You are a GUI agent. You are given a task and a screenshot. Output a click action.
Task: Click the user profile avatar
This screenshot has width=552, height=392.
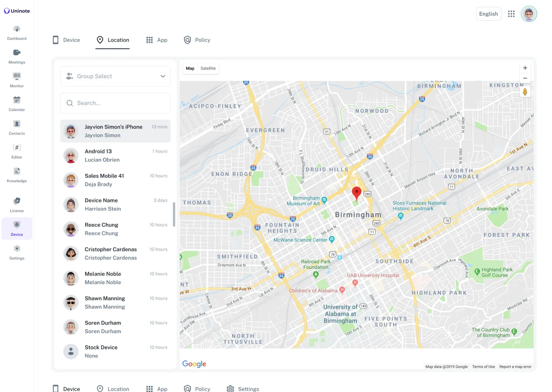[x=529, y=14]
